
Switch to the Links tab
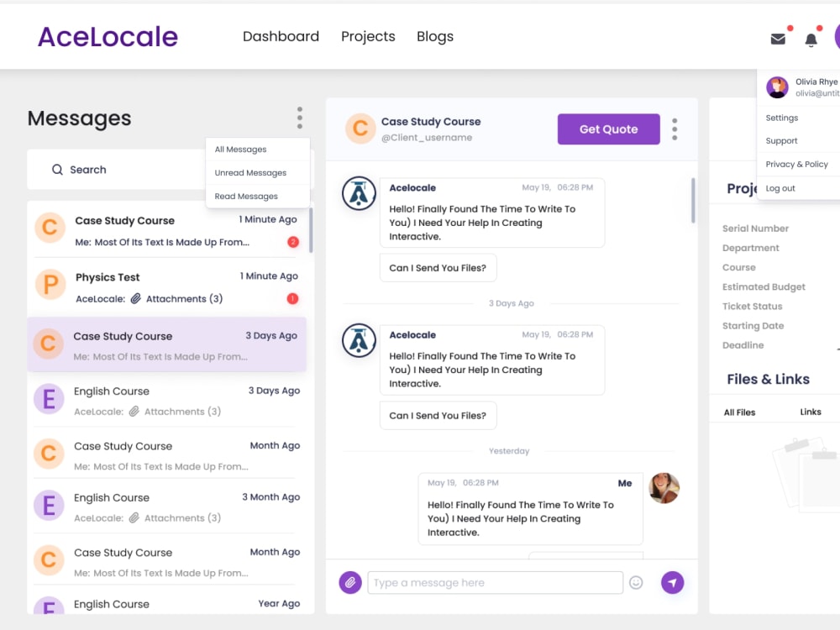click(811, 412)
